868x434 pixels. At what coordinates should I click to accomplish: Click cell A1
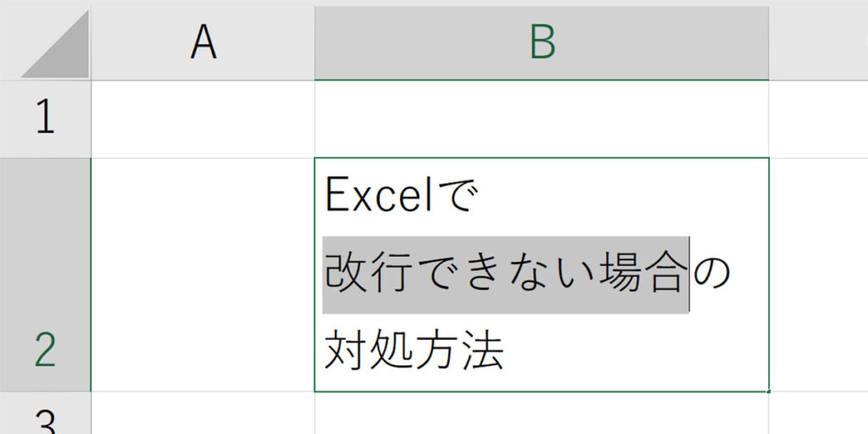click(x=203, y=119)
